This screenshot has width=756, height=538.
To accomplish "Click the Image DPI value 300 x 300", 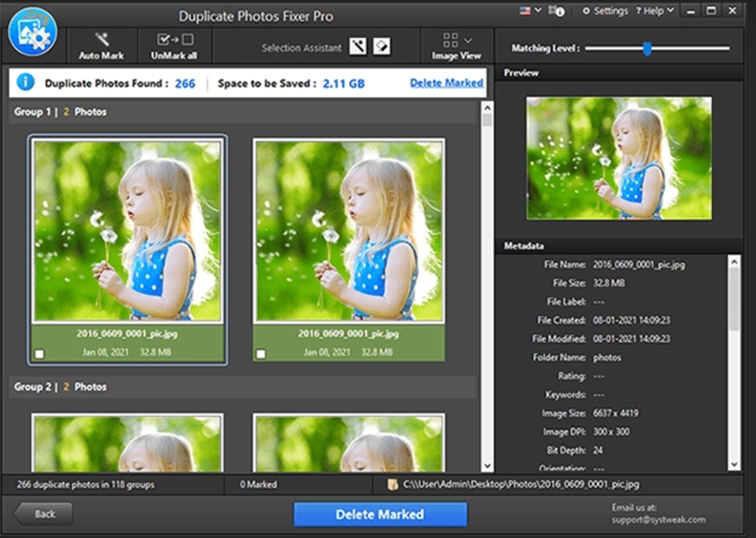I will coord(611,432).
